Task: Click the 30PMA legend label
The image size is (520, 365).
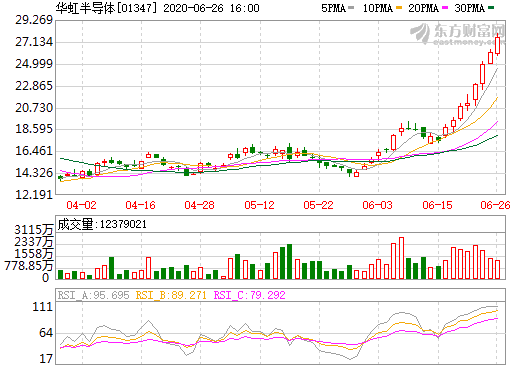Action: [x=469, y=8]
